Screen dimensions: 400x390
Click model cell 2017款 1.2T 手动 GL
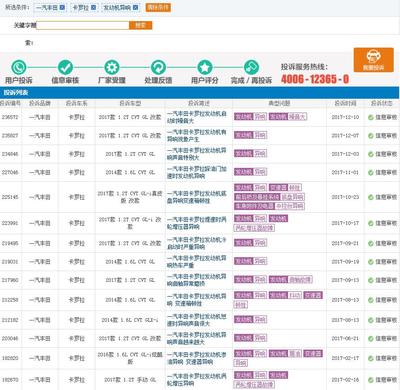click(130, 380)
